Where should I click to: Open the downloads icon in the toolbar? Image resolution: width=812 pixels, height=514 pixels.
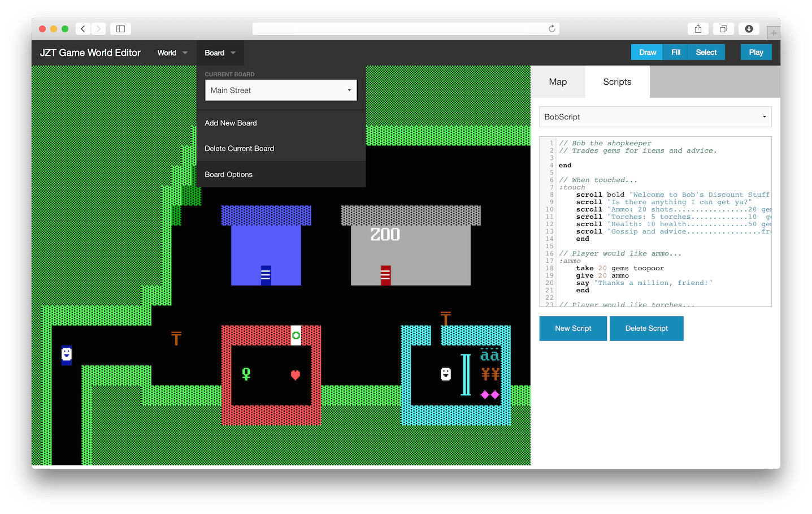749,29
